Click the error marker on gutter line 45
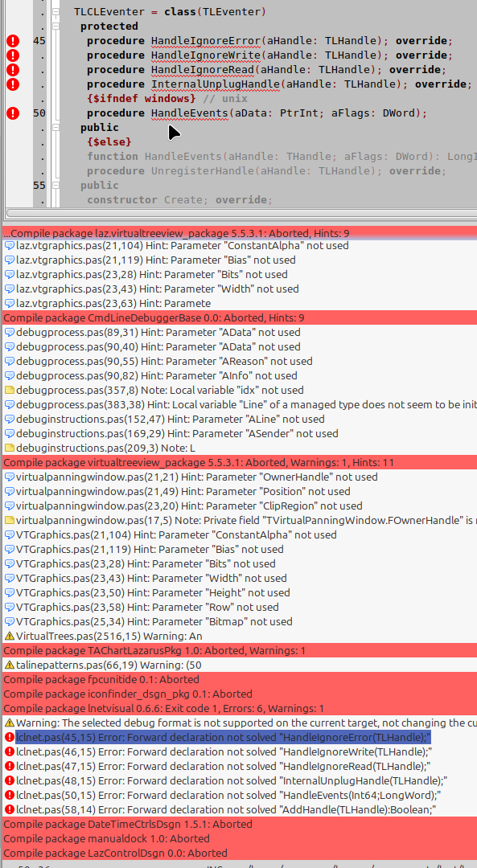This screenshot has height=868, width=477. (13, 41)
